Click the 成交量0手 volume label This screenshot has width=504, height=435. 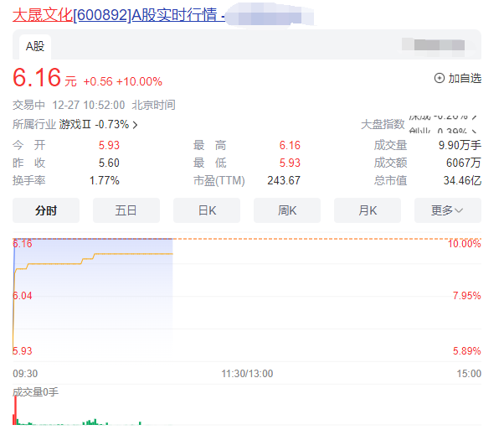click(35, 392)
